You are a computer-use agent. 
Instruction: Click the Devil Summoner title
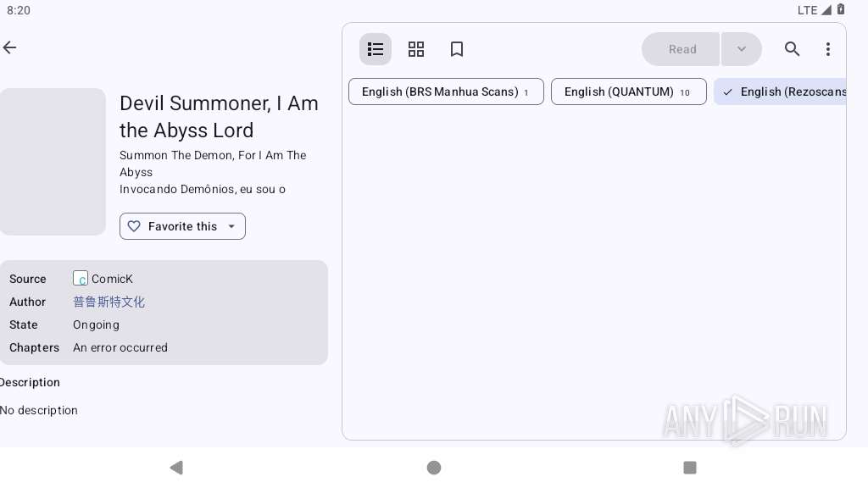click(x=220, y=117)
